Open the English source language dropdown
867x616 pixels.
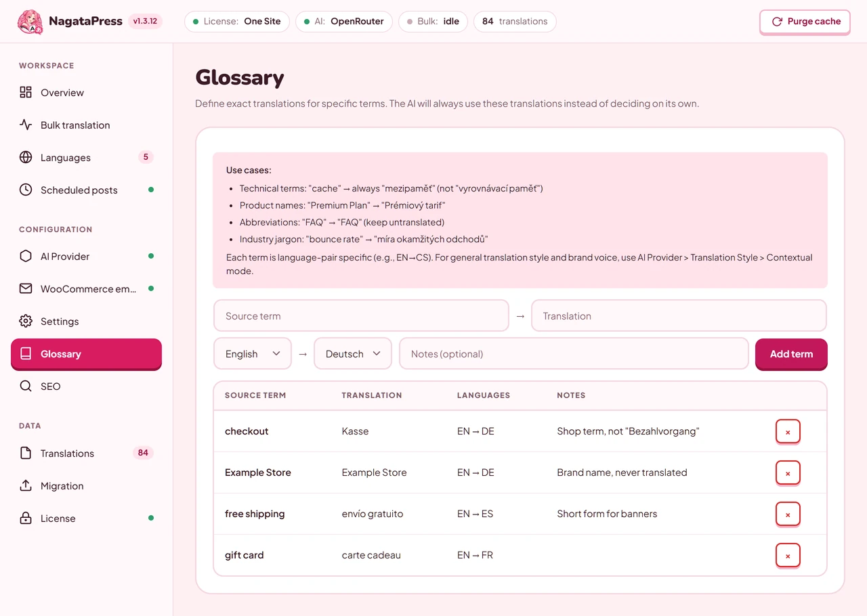click(x=253, y=353)
